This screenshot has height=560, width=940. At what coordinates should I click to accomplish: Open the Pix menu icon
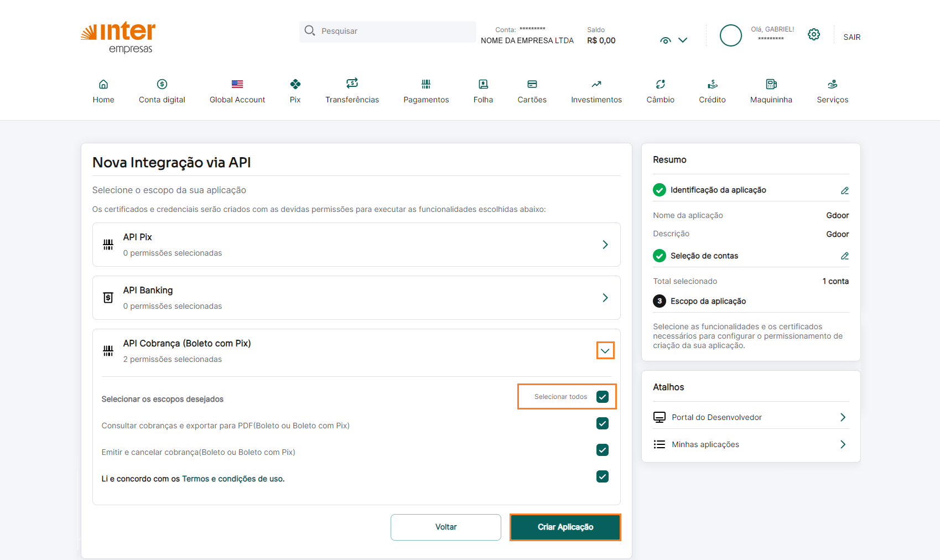pyautogui.click(x=295, y=85)
